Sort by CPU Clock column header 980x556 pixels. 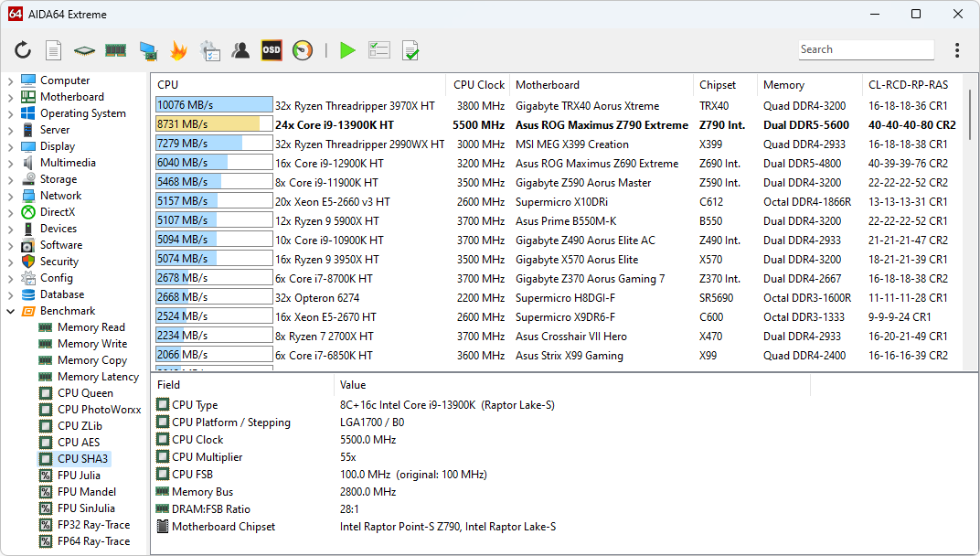478,85
